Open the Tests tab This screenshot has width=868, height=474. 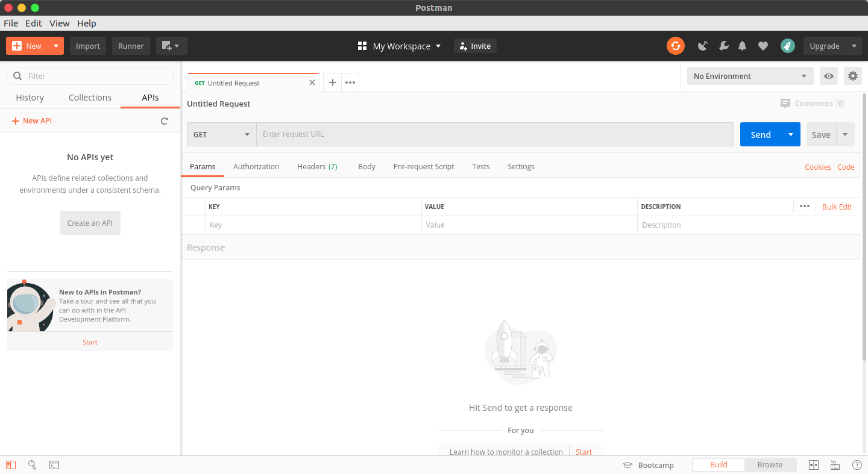tap(481, 166)
